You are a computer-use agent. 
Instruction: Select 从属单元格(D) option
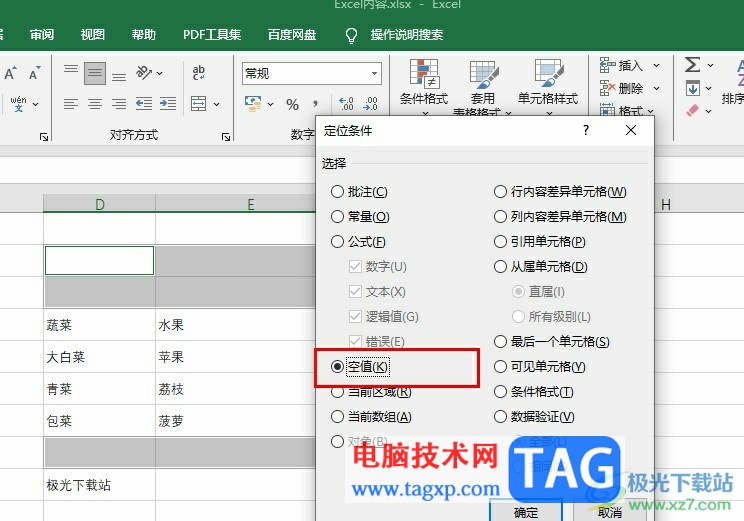[x=541, y=267]
